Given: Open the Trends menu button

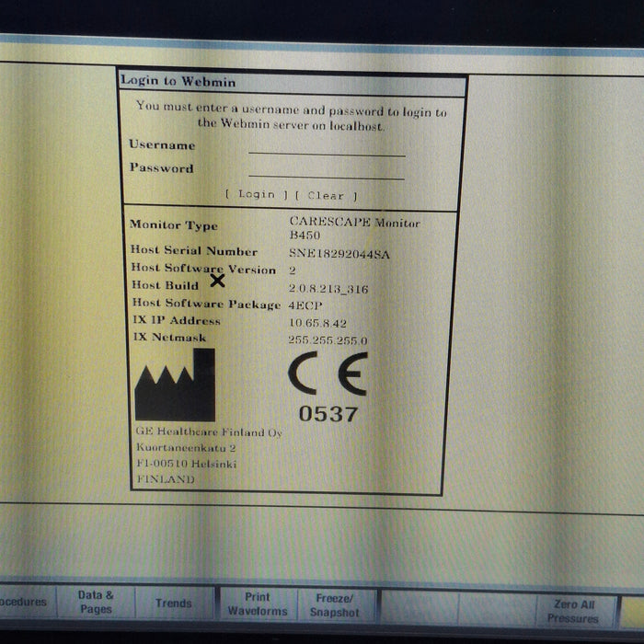Looking at the screenshot, I should pos(174,604).
